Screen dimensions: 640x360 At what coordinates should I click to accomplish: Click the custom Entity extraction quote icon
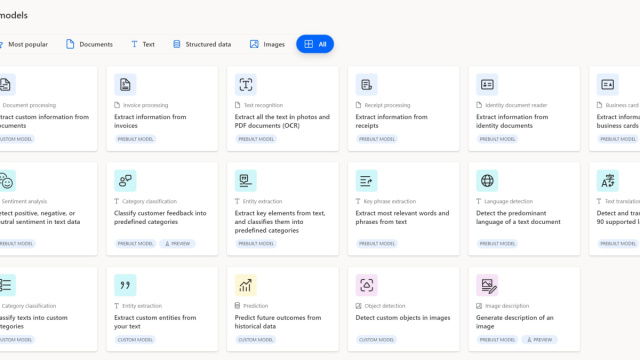pyautogui.click(x=125, y=285)
